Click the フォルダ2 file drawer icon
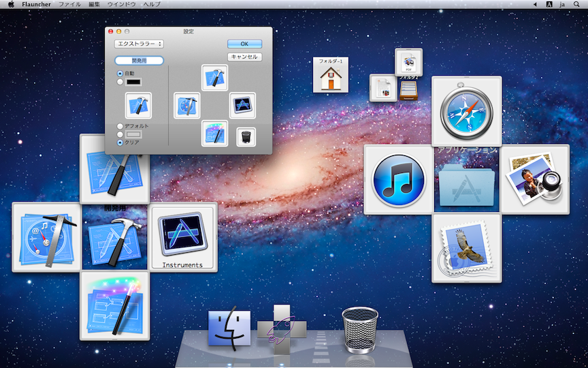 coord(408,90)
